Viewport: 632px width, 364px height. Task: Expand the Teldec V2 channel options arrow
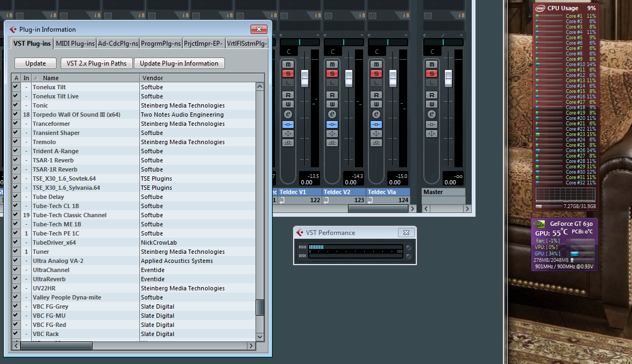pyautogui.click(x=362, y=35)
